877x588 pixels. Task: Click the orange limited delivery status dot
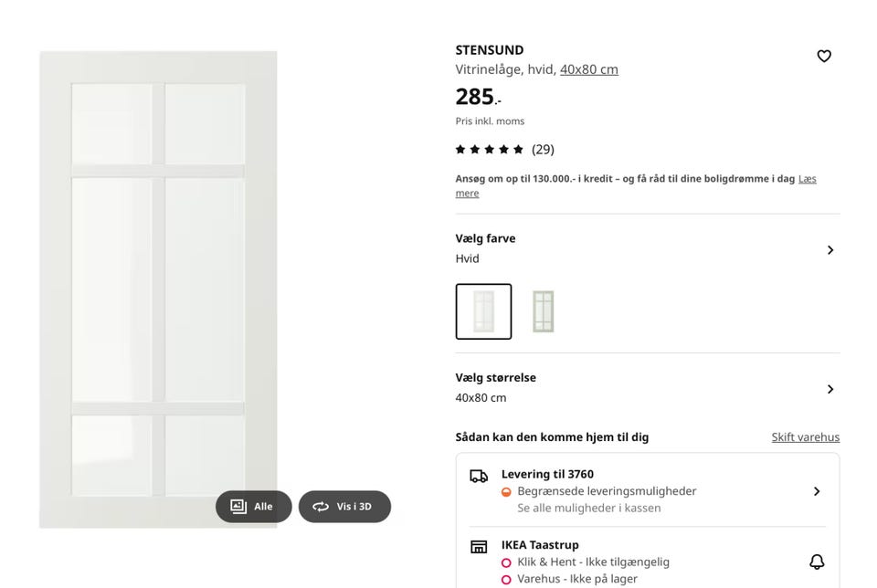(x=506, y=492)
